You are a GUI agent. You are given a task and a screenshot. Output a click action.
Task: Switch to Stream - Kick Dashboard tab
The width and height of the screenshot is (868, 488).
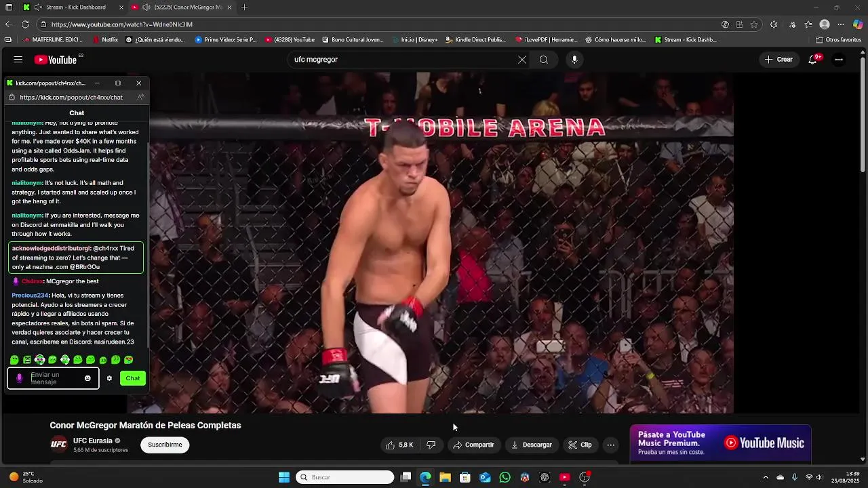click(x=75, y=7)
